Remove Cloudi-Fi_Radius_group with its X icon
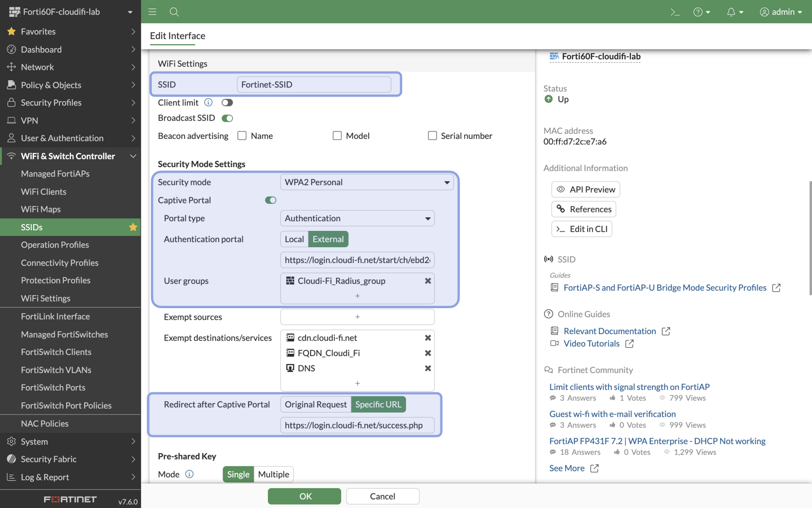The image size is (812, 508). point(427,281)
